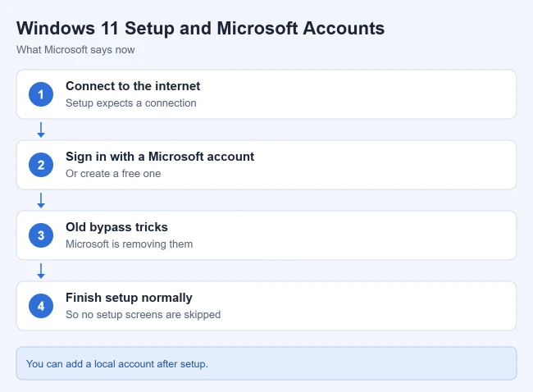This screenshot has height=392, width=533.
Task: Click the 'Windows 11 Setup and Microsoft Accounts' heading
Action: 201,28
